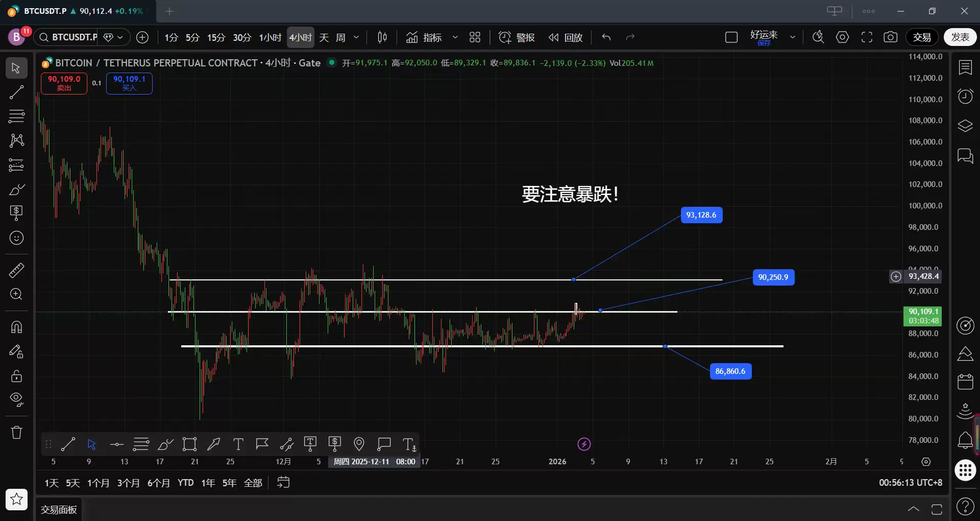Toggle lock all drawings
The height and width of the screenshot is (521, 980).
pyautogui.click(x=16, y=376)
